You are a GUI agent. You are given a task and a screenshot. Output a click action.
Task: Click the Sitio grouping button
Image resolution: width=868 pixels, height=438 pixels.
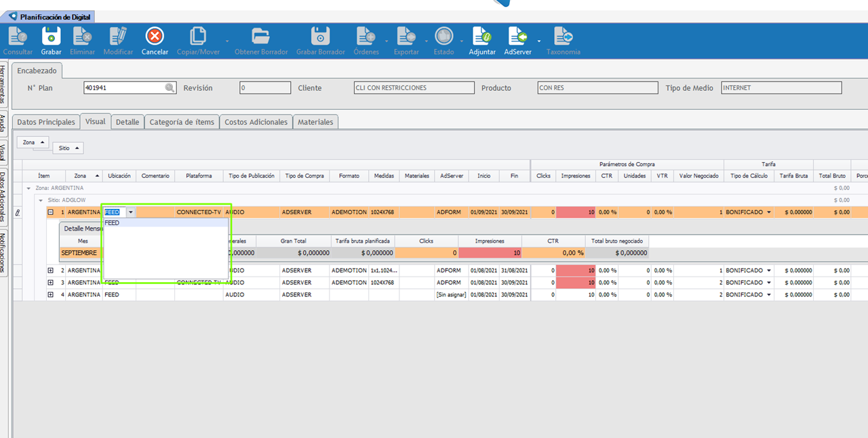coord(68,148)
